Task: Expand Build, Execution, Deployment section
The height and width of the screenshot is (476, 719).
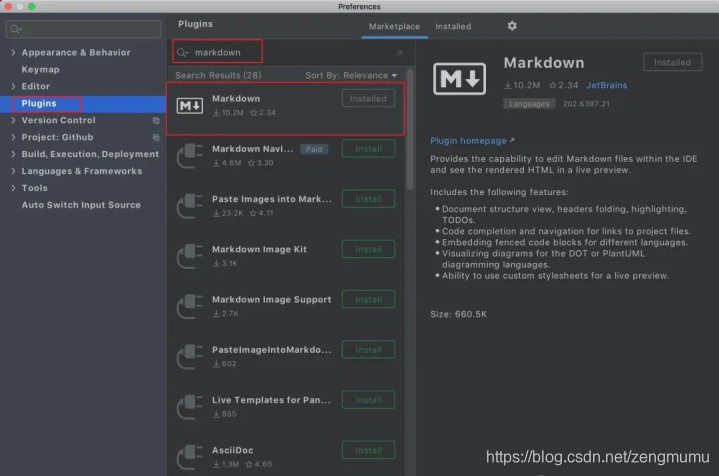Action: (13, 154)
